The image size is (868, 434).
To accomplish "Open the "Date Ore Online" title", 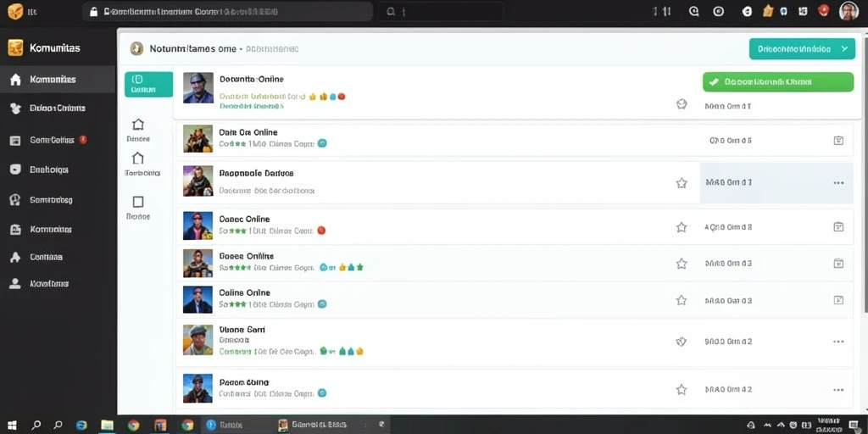I will click(x=248, y=132).
